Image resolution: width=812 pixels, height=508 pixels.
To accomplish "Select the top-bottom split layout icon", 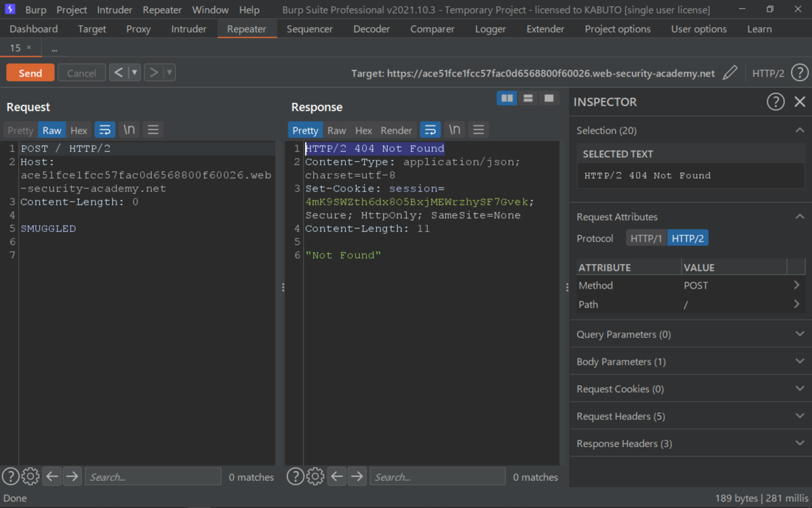I will 528,98.
